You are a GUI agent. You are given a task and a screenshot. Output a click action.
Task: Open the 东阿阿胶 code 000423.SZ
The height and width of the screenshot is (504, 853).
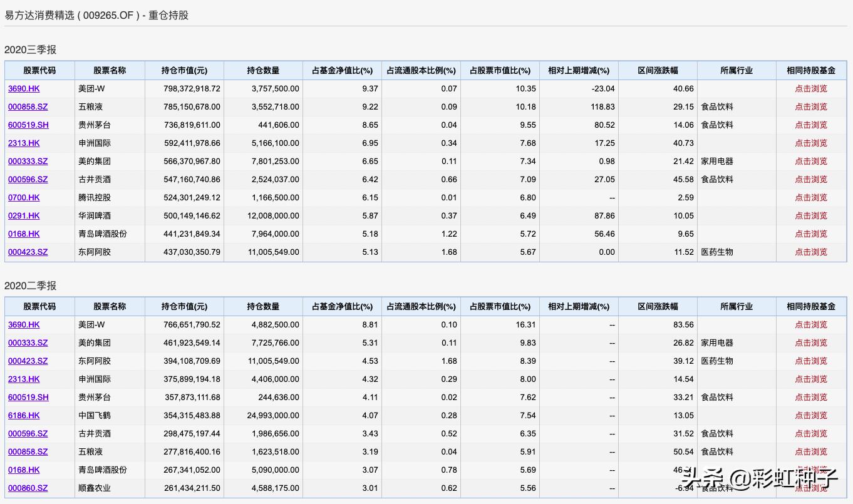(x=28, y=252)
